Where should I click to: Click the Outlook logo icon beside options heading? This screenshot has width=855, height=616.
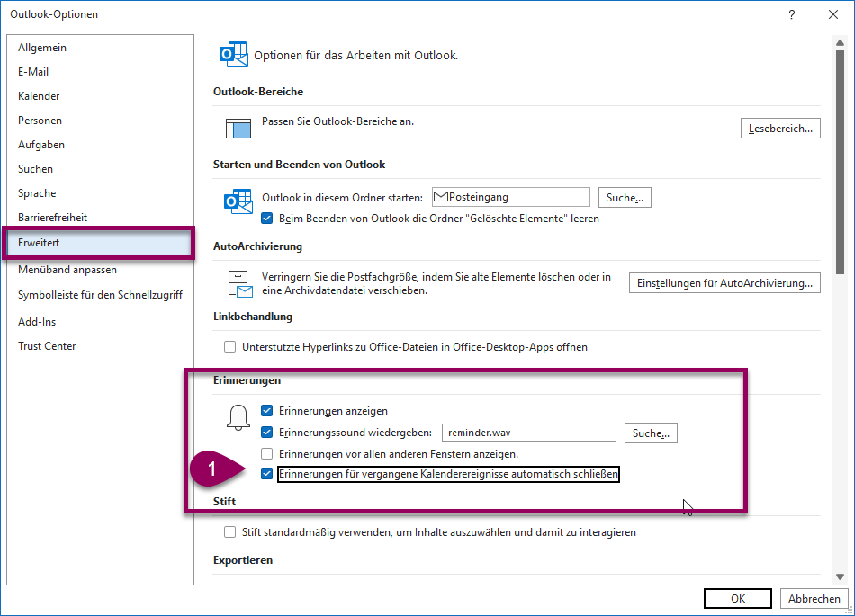click(233, 55)
